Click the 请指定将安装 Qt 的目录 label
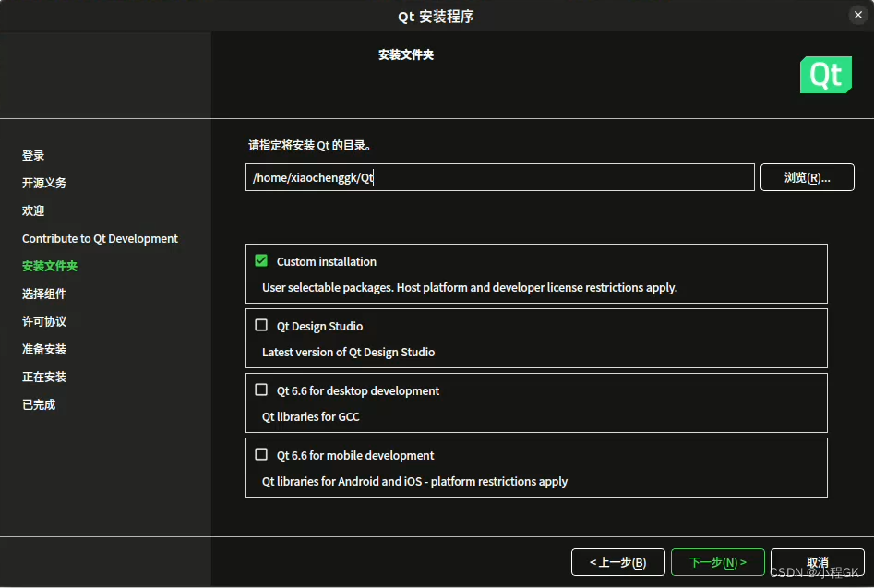 310,146
